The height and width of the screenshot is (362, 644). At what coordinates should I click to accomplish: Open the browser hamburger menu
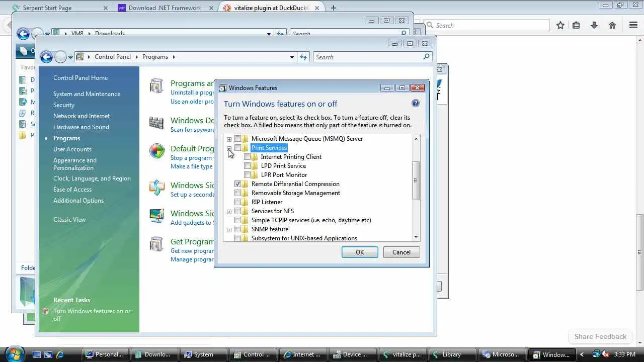[633, 25]
